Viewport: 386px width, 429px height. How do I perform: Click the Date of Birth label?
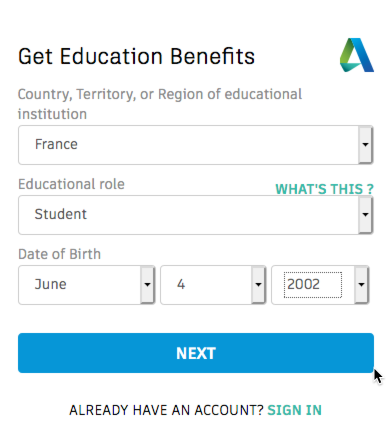[59, 254]
